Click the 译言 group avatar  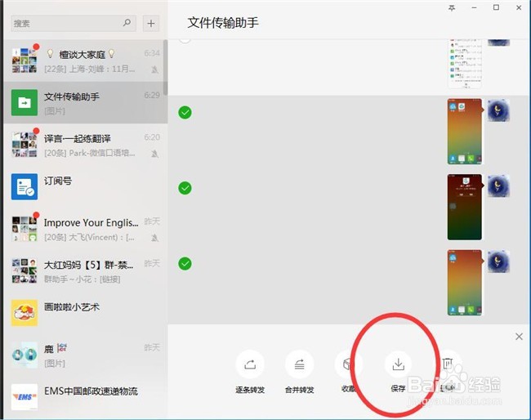25,145
